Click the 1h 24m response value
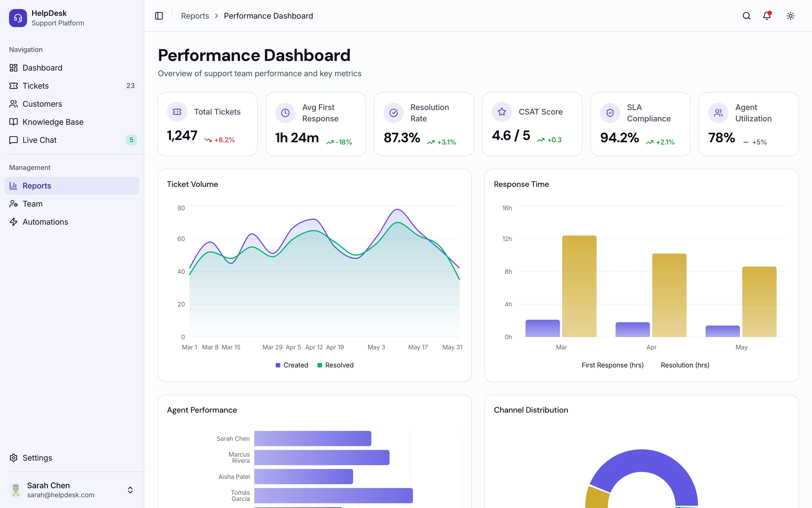The width and height of the screenshot is (812, 508). [297, 138]
